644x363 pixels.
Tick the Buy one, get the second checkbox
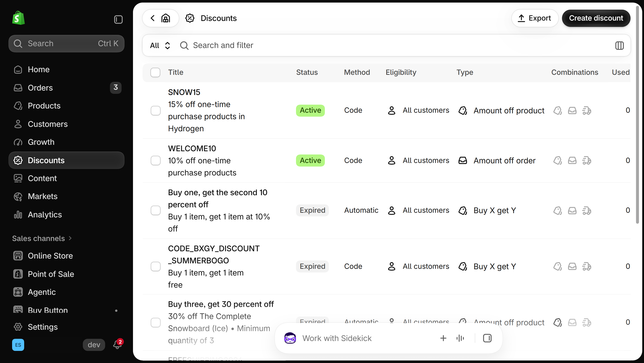click(155, 210)
